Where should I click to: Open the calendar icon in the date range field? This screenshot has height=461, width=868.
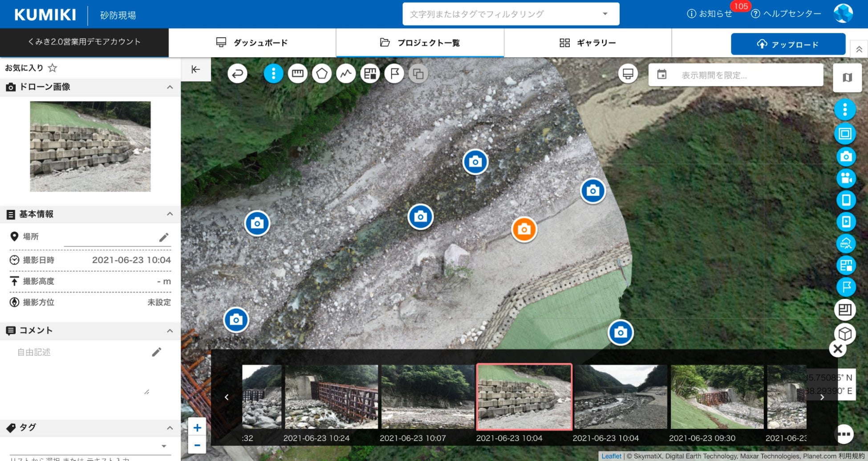tap(662, 74)
